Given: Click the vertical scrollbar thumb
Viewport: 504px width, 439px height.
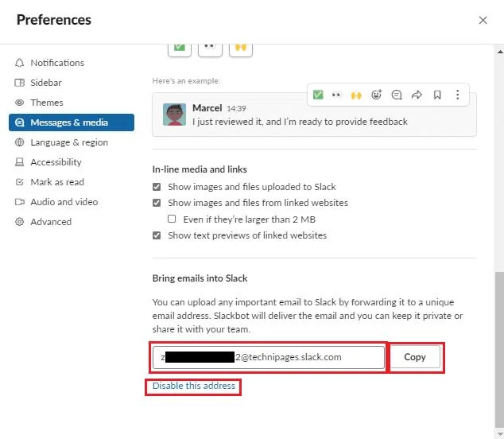Looking at the screenshot, I should (499, 349).
